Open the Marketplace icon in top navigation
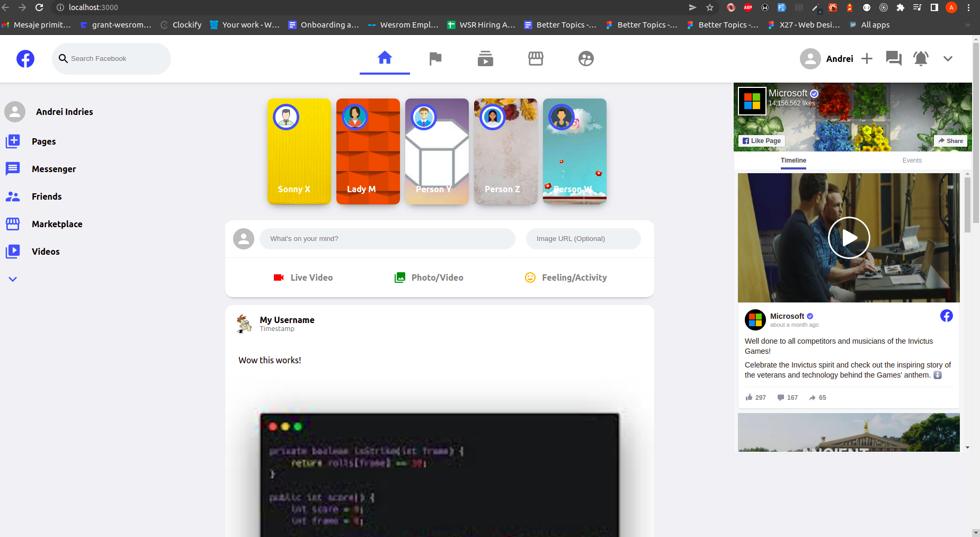This screenshot has width=980, height=537. click(x=536, y=58)
